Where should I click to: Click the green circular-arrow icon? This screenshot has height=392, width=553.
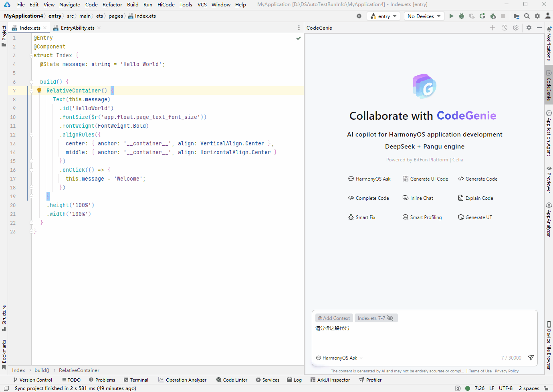(x=482, y=16)
